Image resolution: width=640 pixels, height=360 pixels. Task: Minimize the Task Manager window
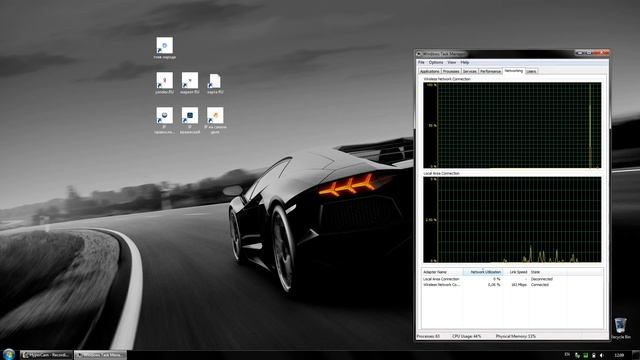(x=579, y=53)
